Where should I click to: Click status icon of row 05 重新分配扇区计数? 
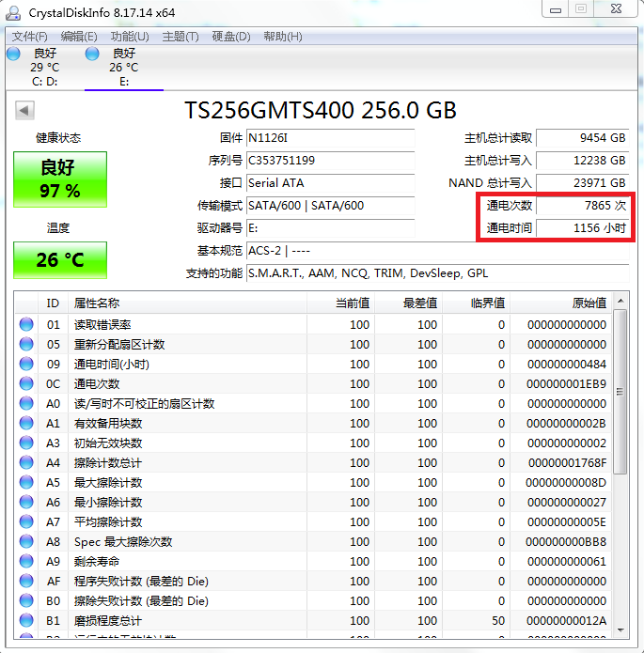pos(26,344)
